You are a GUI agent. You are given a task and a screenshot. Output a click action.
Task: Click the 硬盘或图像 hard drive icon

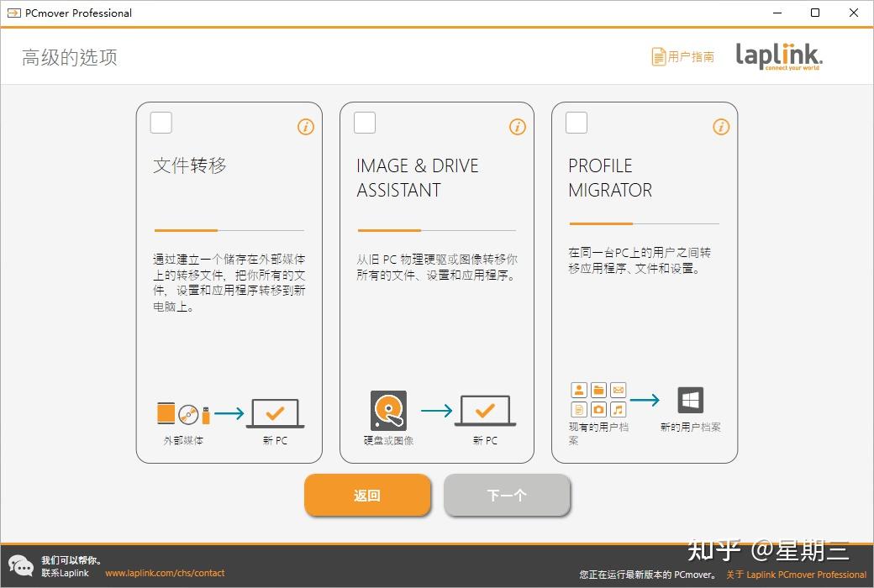388,411
